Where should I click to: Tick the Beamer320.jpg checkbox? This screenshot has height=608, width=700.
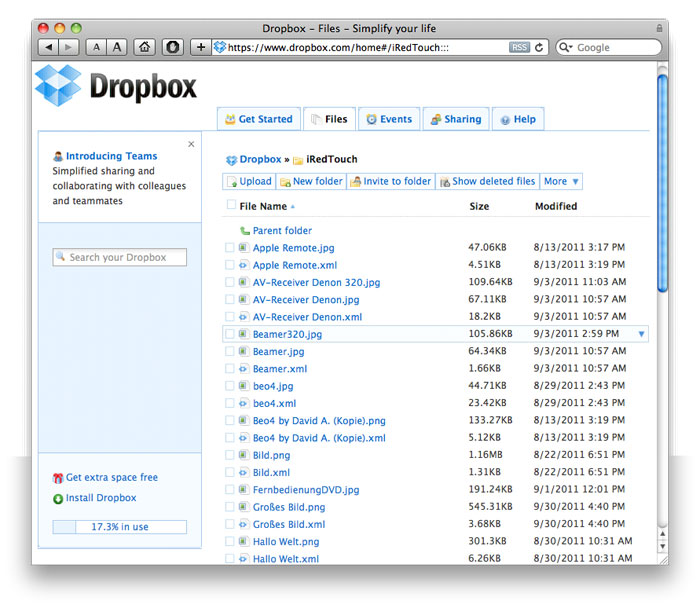[229, 334]
